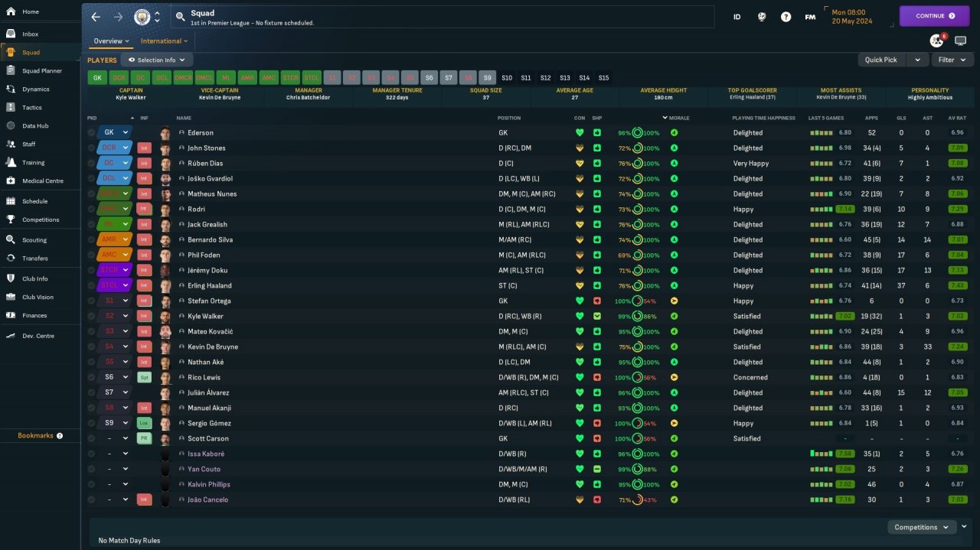Select the GK position slot
This screenshot has height=550, width=980.
(x=97, y=77)
